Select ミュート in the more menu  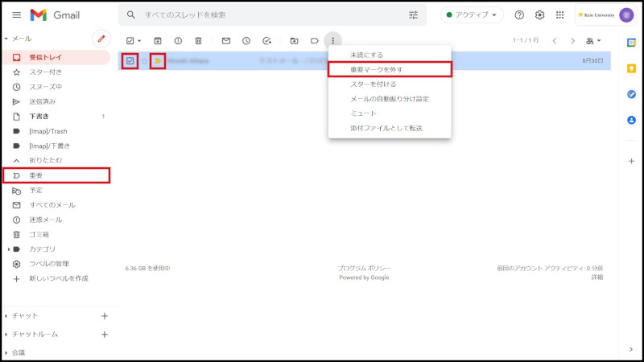(363, 113)
